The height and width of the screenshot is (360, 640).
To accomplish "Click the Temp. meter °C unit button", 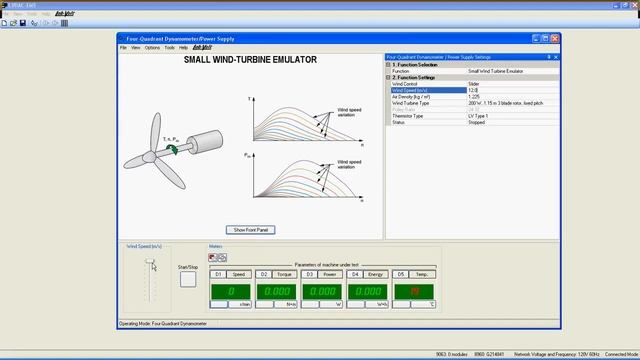I will click(423, 304).
